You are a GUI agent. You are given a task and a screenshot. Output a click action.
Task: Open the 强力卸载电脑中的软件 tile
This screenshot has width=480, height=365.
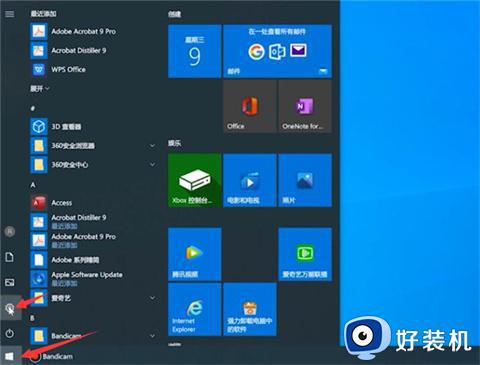pos(250,309)
